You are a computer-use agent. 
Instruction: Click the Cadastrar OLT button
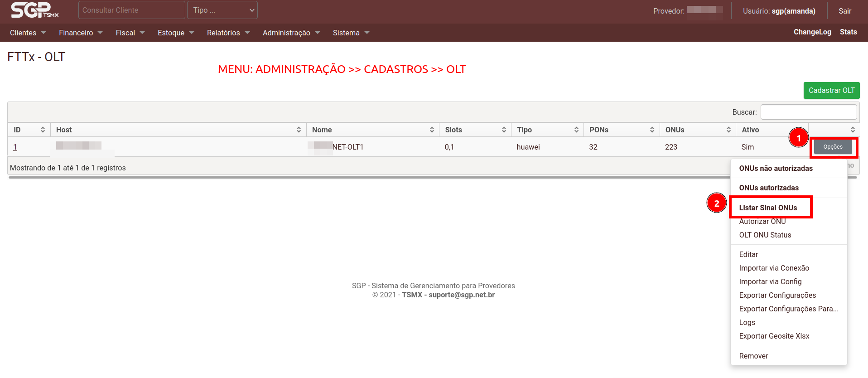831,90
